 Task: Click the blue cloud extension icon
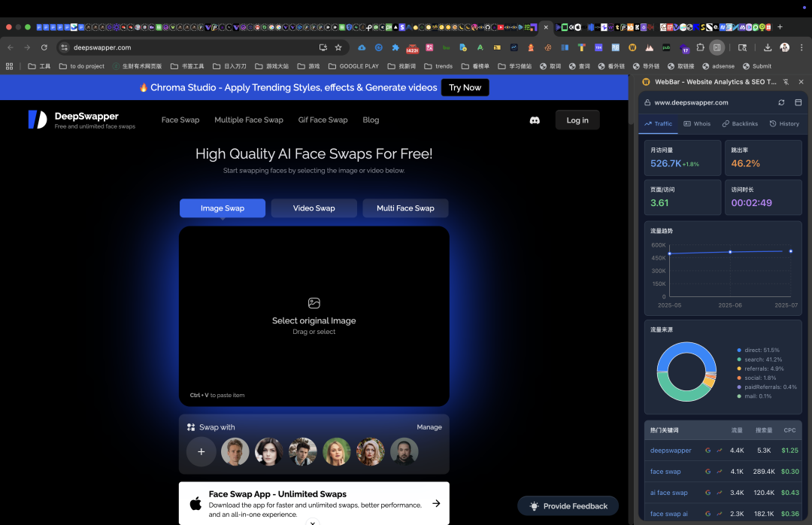tap(362, 47)
